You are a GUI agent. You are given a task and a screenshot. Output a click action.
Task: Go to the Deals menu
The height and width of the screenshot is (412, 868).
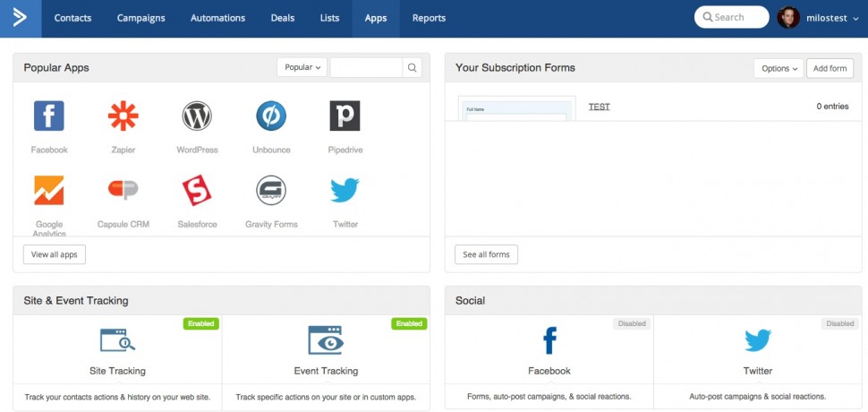coord(282,18)
